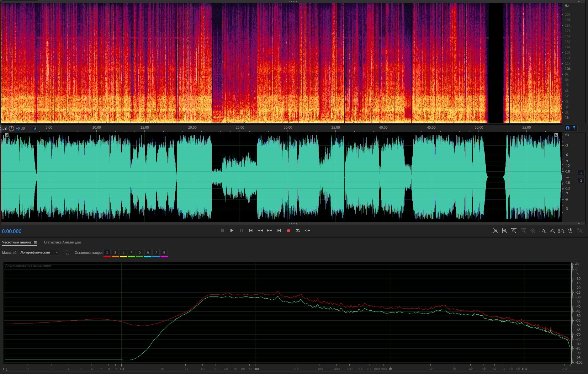Switch to the Статистика Амплитуды tab
Screen dimensions: 588x374
pyautogui.click(x=62, y=242)
